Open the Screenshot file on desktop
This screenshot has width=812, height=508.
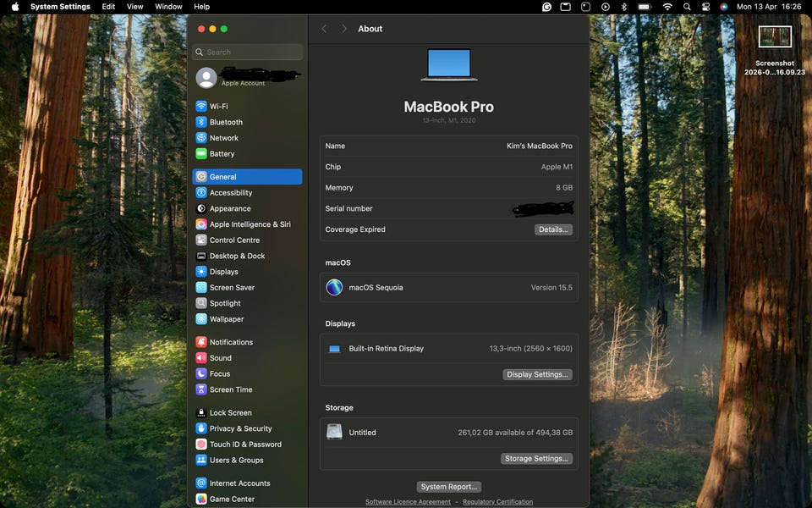775,50
